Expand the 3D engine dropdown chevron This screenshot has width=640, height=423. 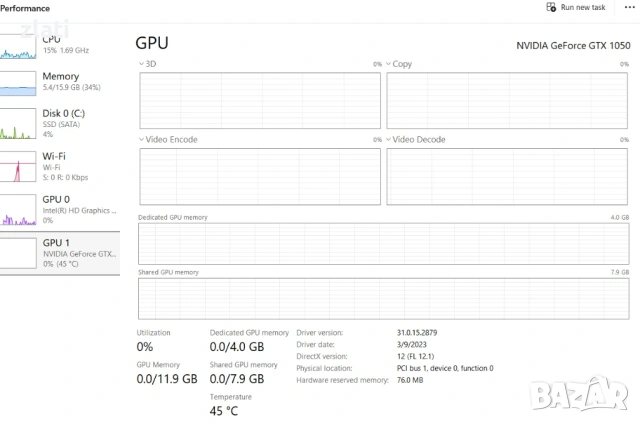tap(141, 64)
